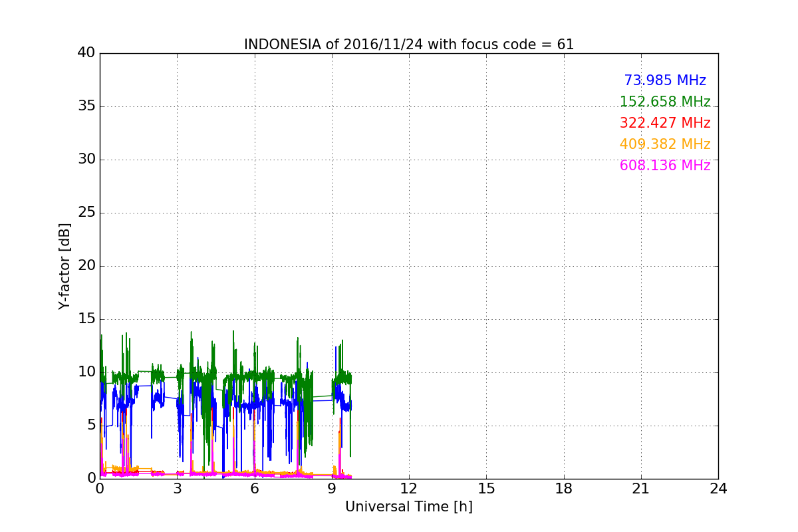Screen dimensions: 798x532
Task: Click the y-axis tick label 25
Action: [x=86, y=212]
